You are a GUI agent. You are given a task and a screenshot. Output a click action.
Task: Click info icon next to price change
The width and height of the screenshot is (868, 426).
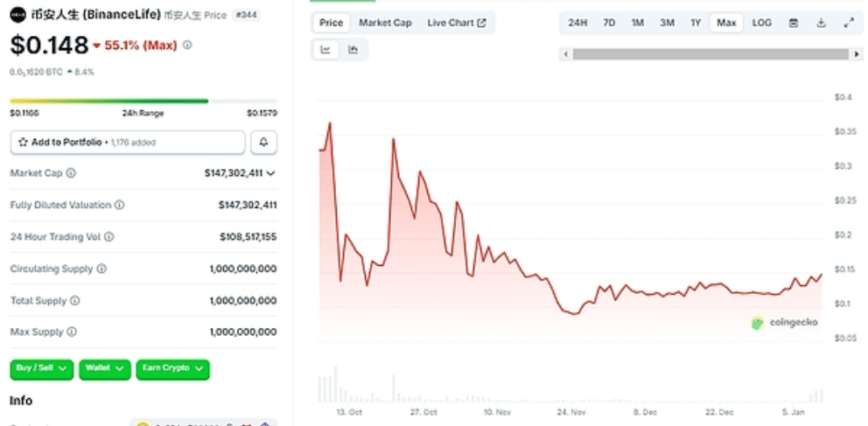(x=187, y=45)
